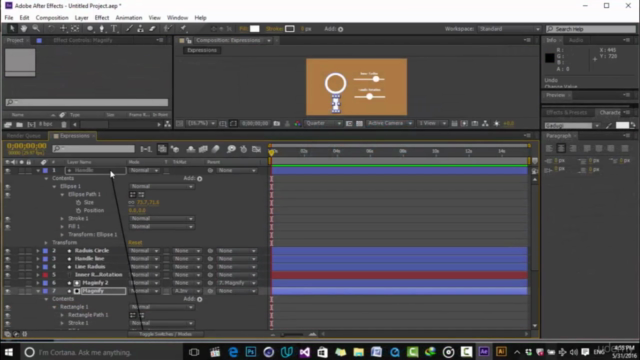Hide the Line Radius layer
640x360 pixels.
[7, 267]
